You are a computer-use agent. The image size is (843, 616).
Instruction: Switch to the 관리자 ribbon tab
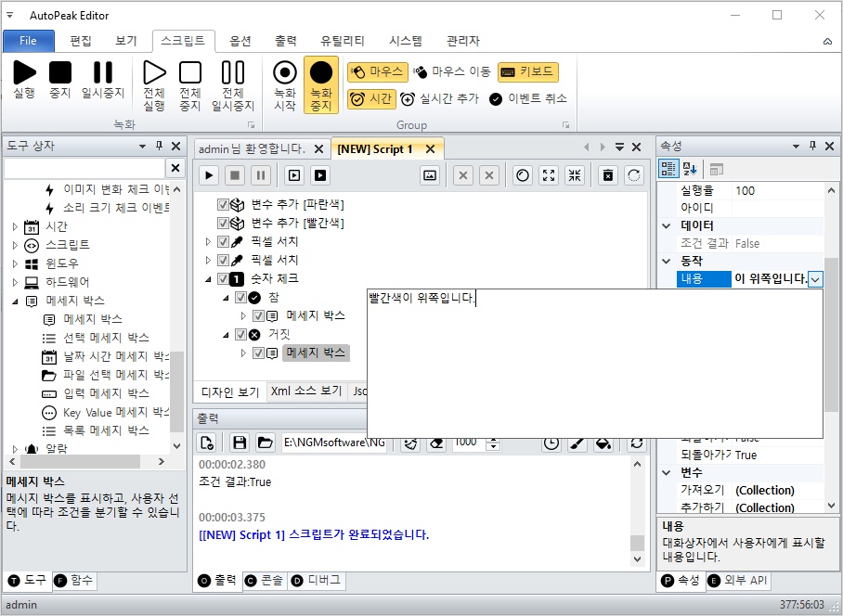(463, 41)
